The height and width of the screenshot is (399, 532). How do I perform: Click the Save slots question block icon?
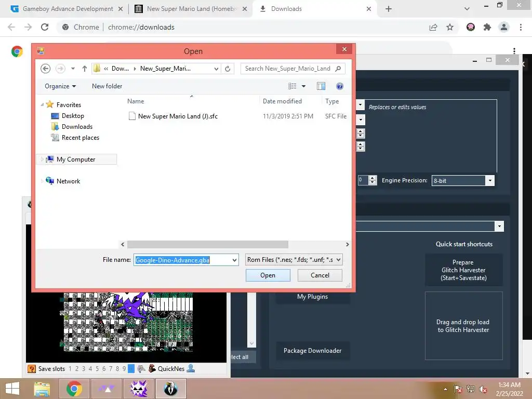(32, 369)
